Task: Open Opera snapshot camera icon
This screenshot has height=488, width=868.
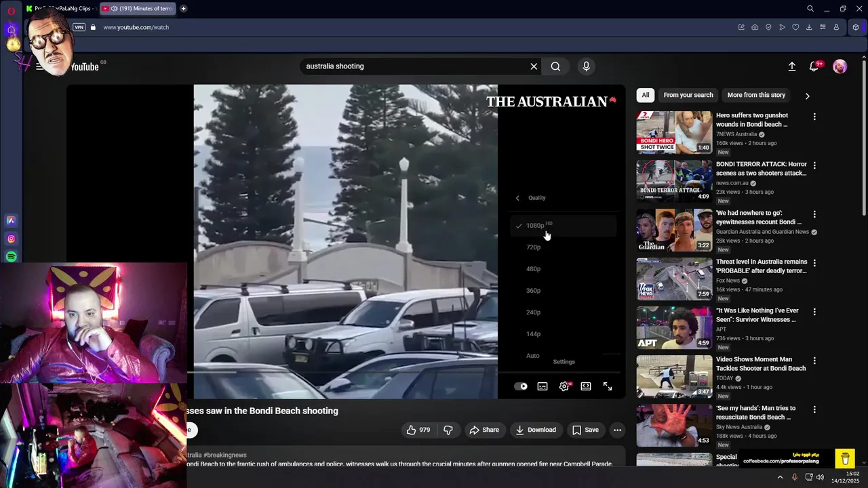Action: coord(755,27)
